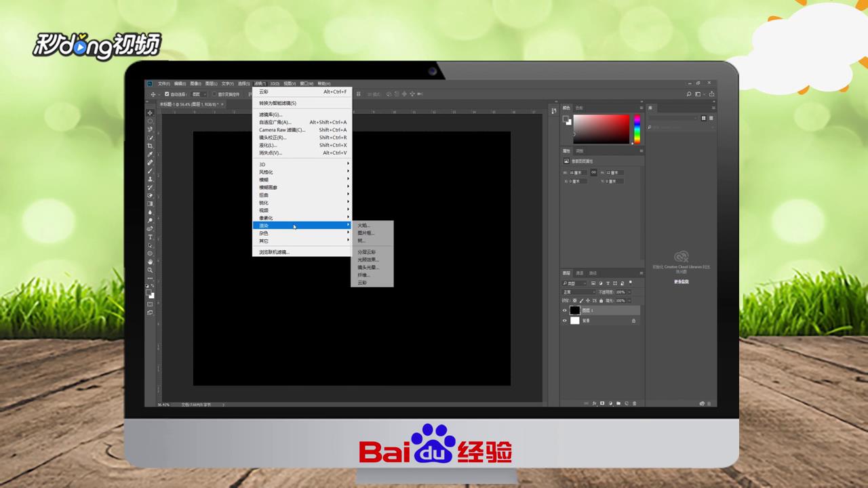Select the Healing Brush tool
Image resolution: width=868 pixels, height=488 pixels.
150,161
